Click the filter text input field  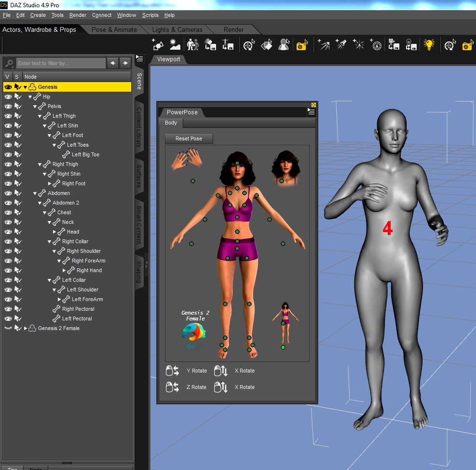tap(61, 63)
